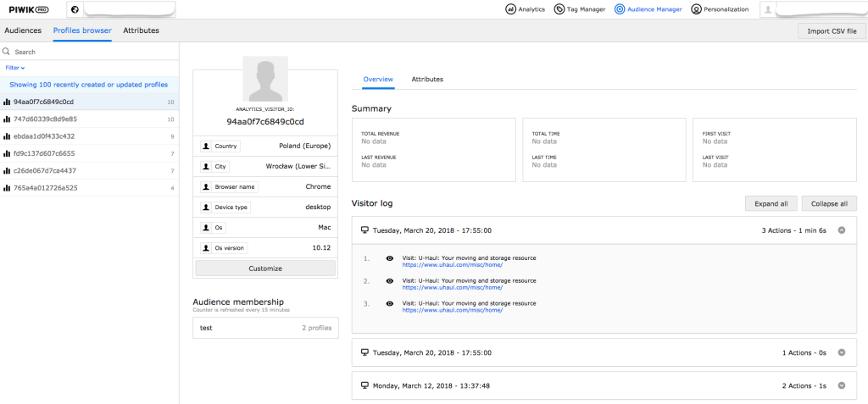Click the person icon beside Os version
Image resolution: width=868 pixels, height=404 pixels.
(x=205, y=248)
